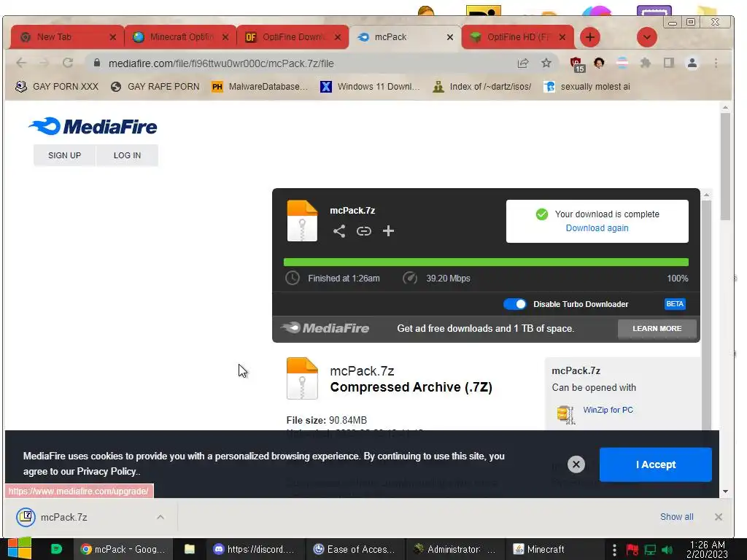Click the striped flag extension icon
Viewport: 747px width, 560px height.
pyautogui.click(x=622, y=63)
